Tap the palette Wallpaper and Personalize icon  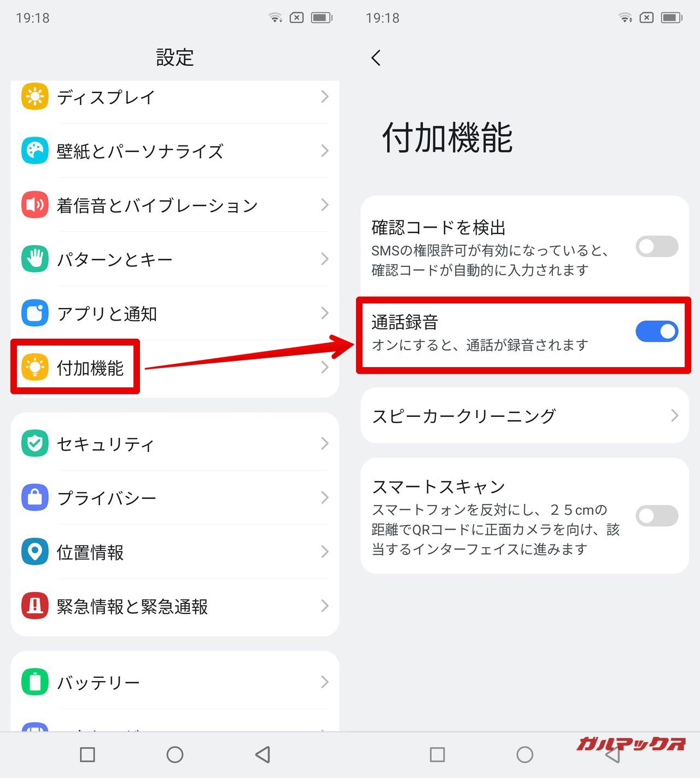click(x=35, y=150)
